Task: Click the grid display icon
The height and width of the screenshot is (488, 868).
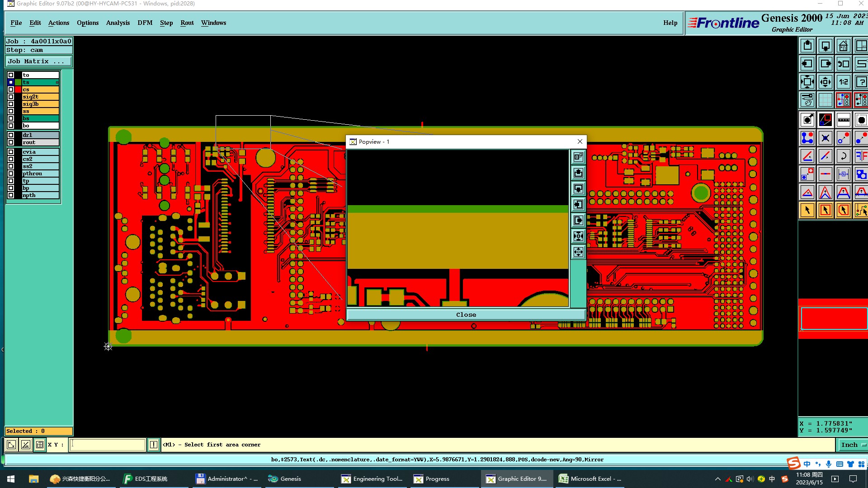Action: pos(825,100)
